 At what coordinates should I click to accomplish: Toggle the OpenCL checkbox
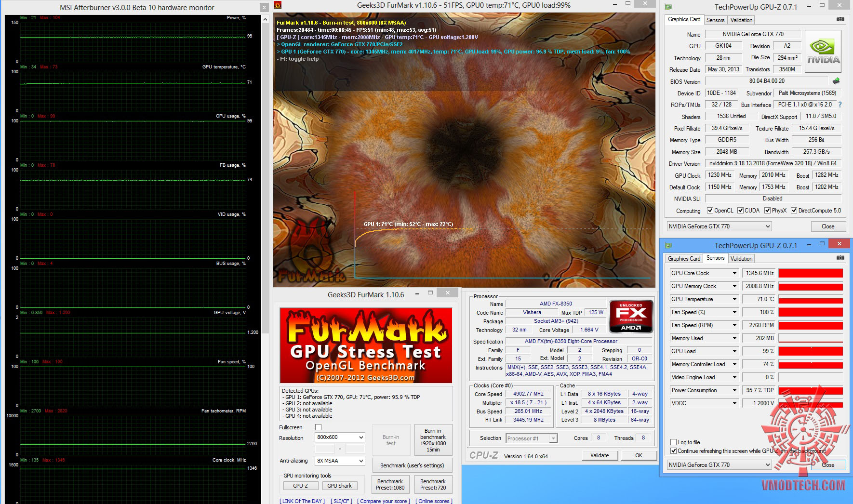click(710, 211)
